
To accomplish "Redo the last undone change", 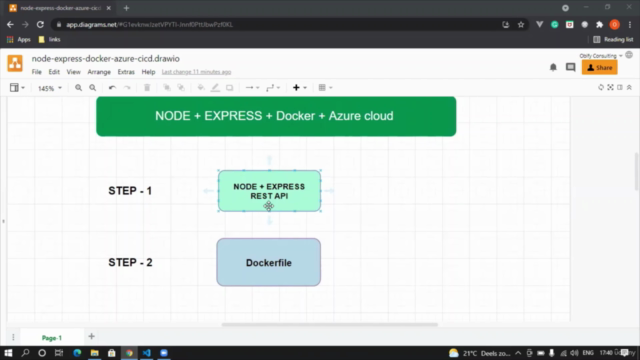I will 127,88.
